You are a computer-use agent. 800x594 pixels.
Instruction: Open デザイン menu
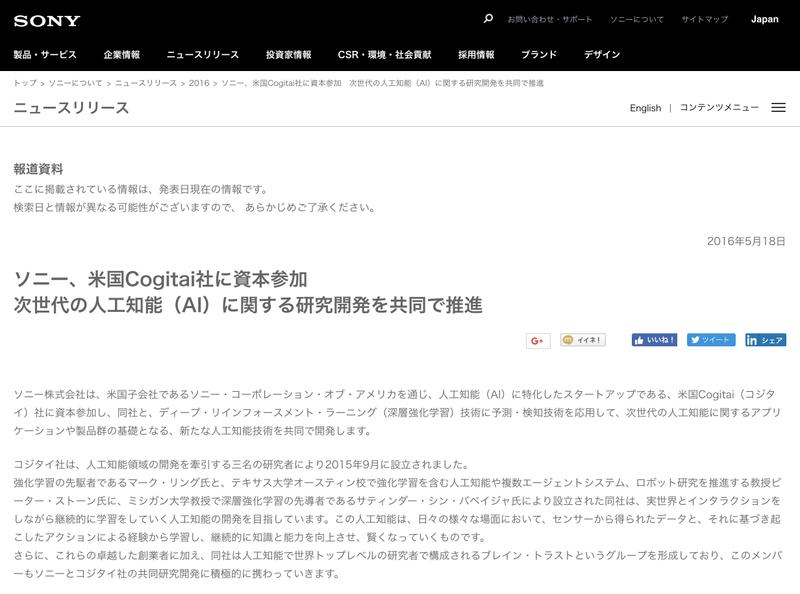point(602,55)
